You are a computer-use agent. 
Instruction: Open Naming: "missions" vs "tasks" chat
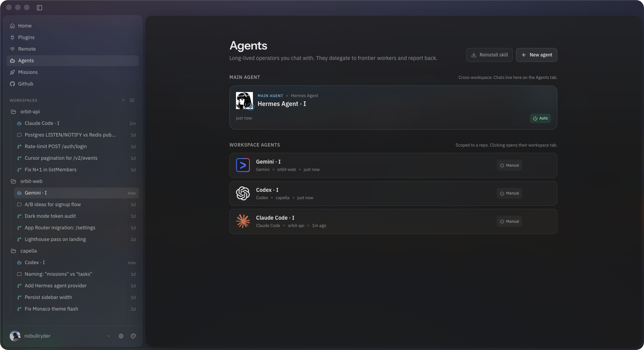coord(76,274)
